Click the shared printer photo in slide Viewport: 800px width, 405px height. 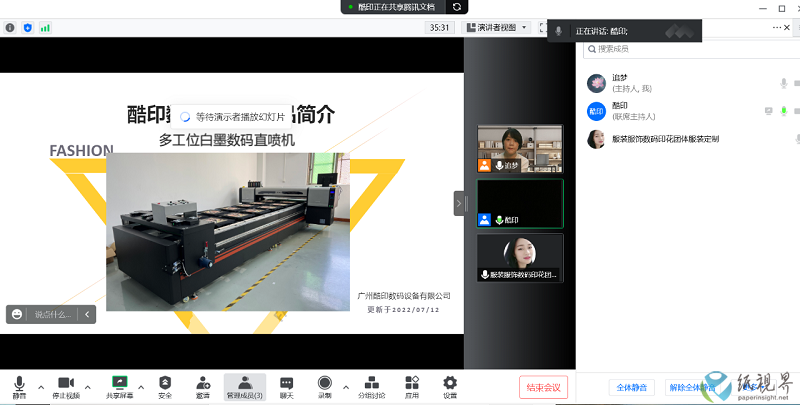coord(228,232)
